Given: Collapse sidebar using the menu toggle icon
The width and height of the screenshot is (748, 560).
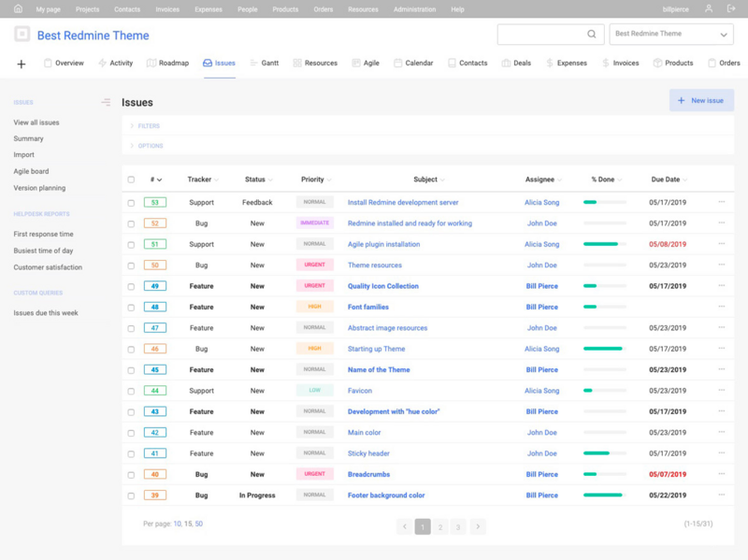Looking at the screenshot, I should (106, 102).
